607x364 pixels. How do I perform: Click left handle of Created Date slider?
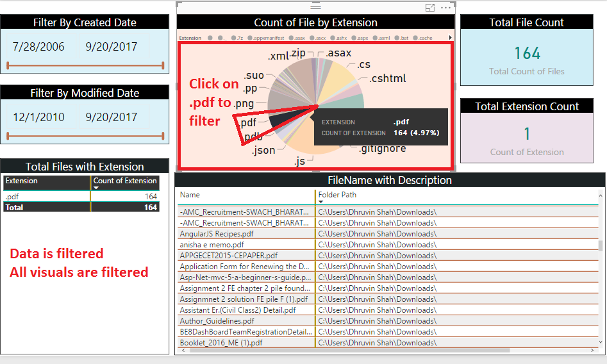click(8, 65)
